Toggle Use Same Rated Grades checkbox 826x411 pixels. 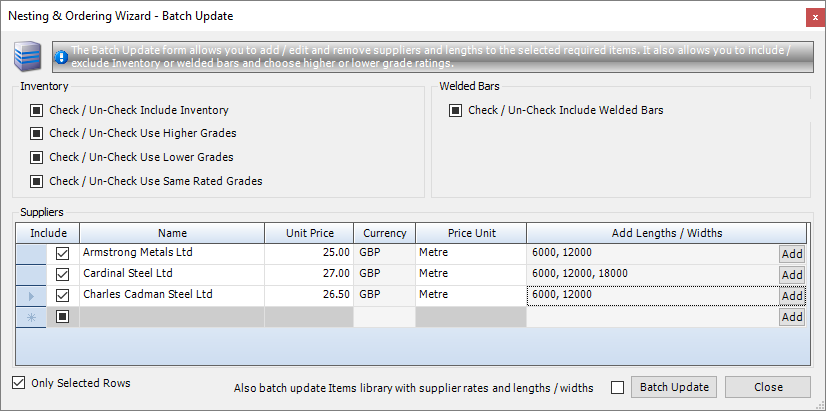(x=37, y=182)
